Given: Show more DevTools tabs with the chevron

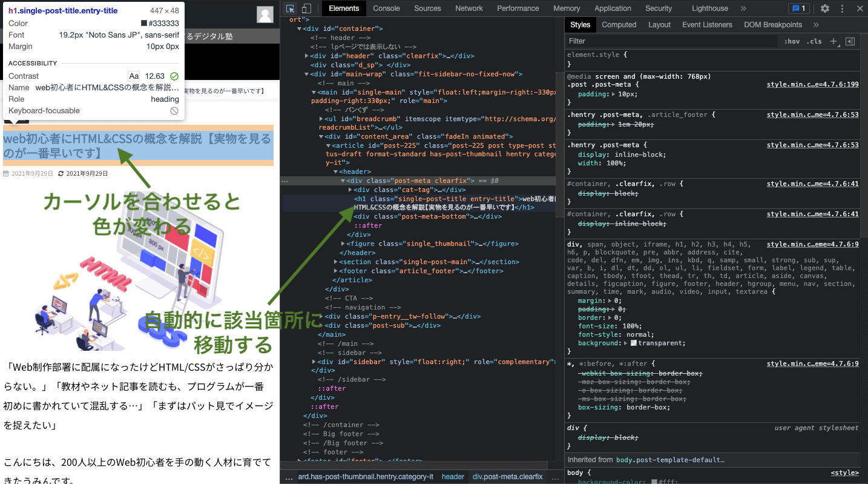Looking at the screenshot, I should click(x=743, y=8).
